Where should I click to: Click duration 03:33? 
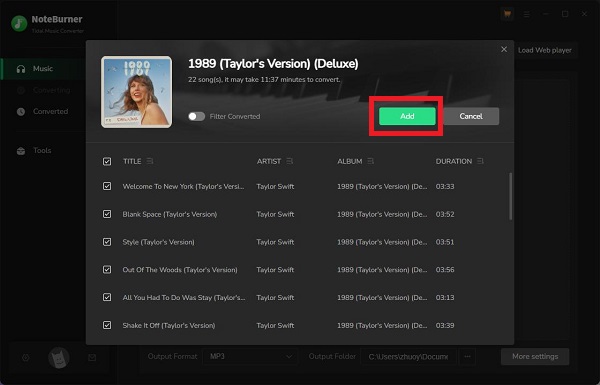click(445, 186)
